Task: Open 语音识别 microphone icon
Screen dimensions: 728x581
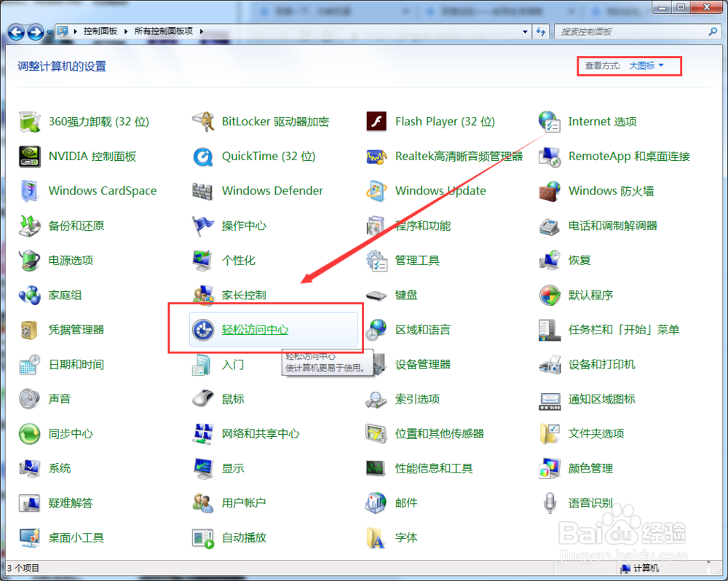Action: [549, 503]
